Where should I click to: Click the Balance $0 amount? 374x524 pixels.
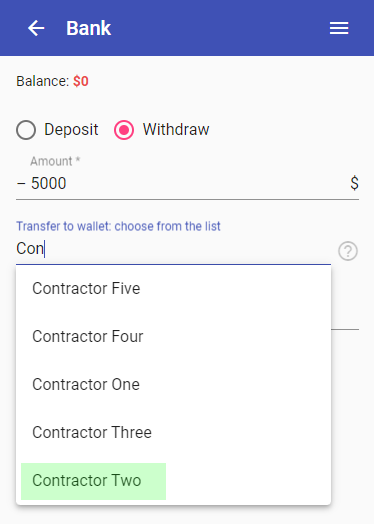81,81
